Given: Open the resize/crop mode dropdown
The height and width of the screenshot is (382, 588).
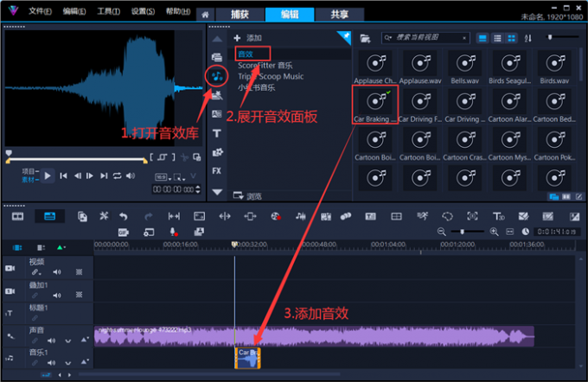Looking at the screenshot, I should click(x=180, y=177).
